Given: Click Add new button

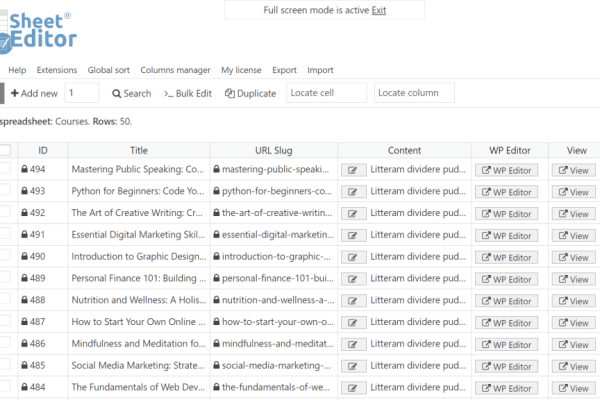Looking at the screenshot, I should 34,93.
